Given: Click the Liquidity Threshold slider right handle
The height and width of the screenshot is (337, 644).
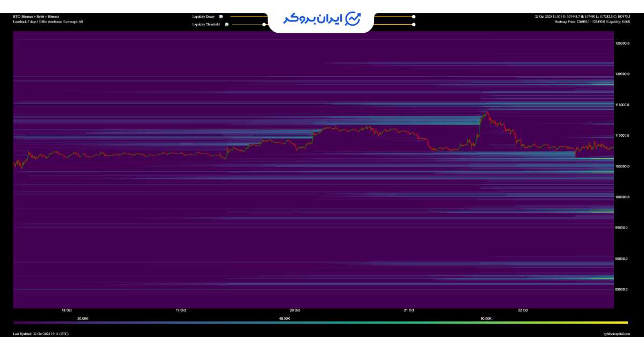Looking at the screenshot, I should (x=413, y=24).
